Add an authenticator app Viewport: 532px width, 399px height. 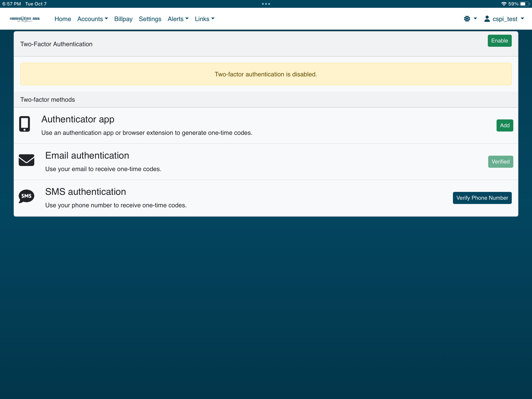(x=505, y=125)
